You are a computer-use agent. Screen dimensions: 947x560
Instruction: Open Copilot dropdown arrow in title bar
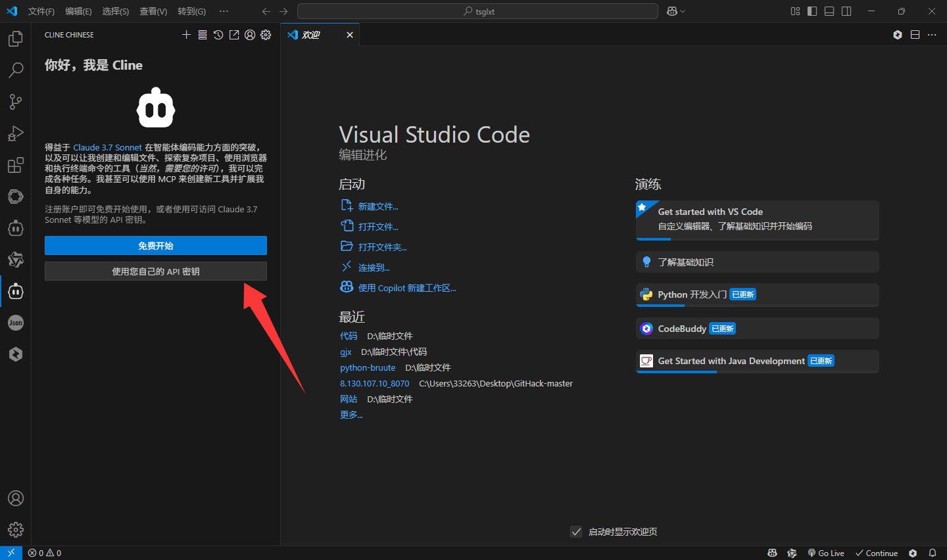pos(683,11)
